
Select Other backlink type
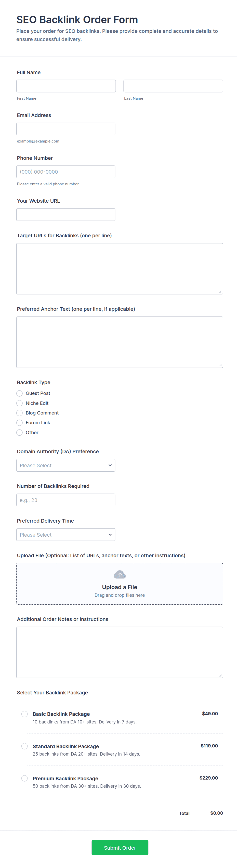20,432
